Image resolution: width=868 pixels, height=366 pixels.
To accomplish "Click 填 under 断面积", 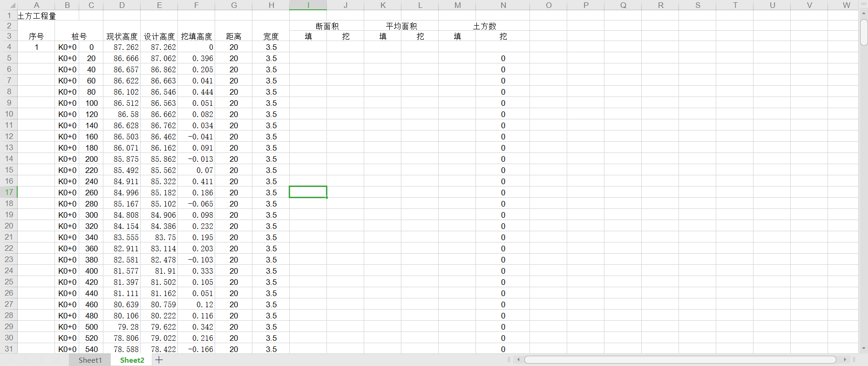I will tap(308, 36).
